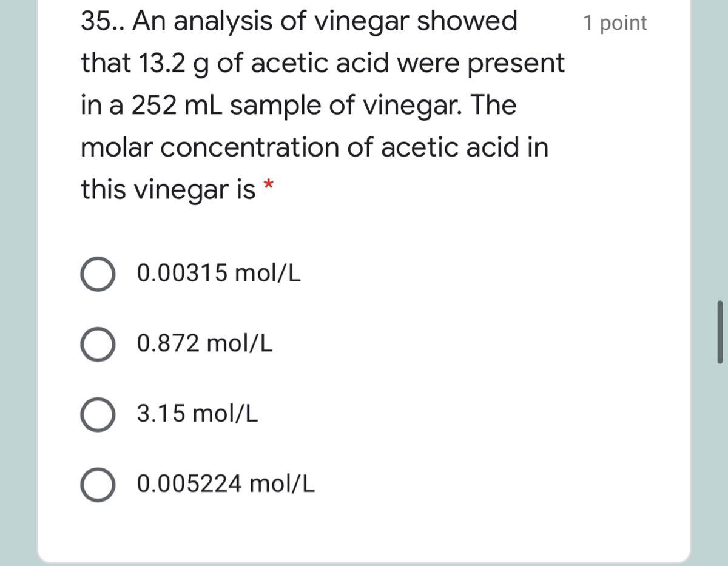Click the text "An analysis of vinegar showed"

point(325,22)
